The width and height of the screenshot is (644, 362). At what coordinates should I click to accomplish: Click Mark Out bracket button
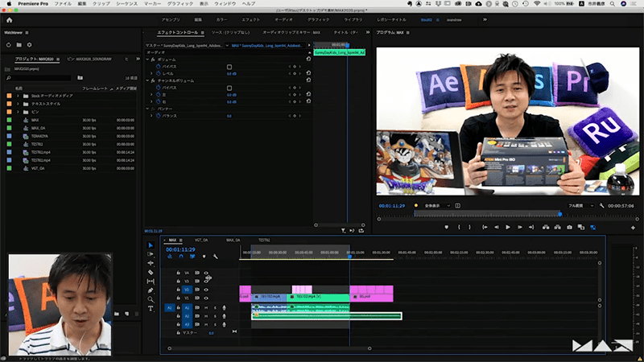[470, 227]
